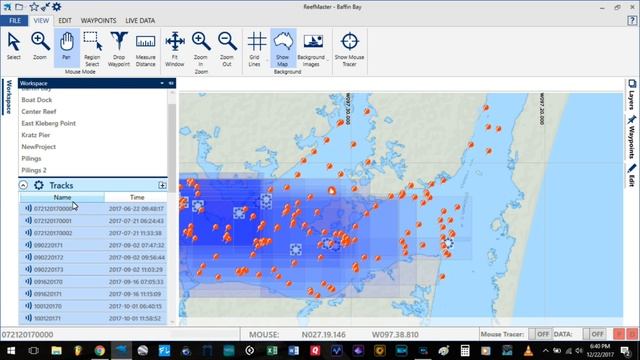
Task: Open the gear icon in title bar
Action: 57,7
